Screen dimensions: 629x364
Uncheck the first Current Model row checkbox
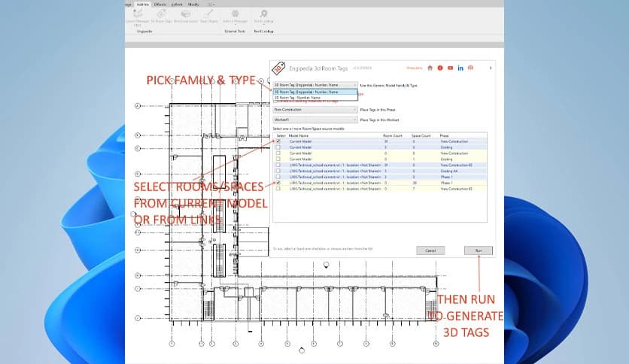pos(278,141)
